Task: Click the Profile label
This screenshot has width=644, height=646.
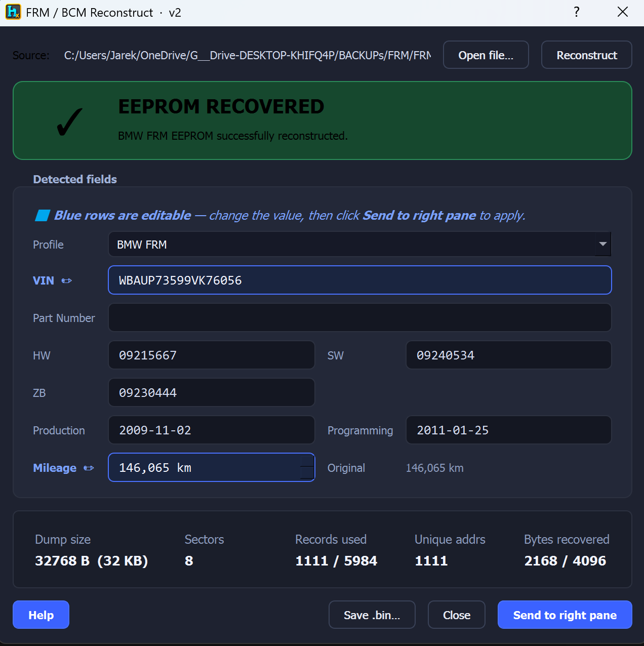Action: point(48,245)
